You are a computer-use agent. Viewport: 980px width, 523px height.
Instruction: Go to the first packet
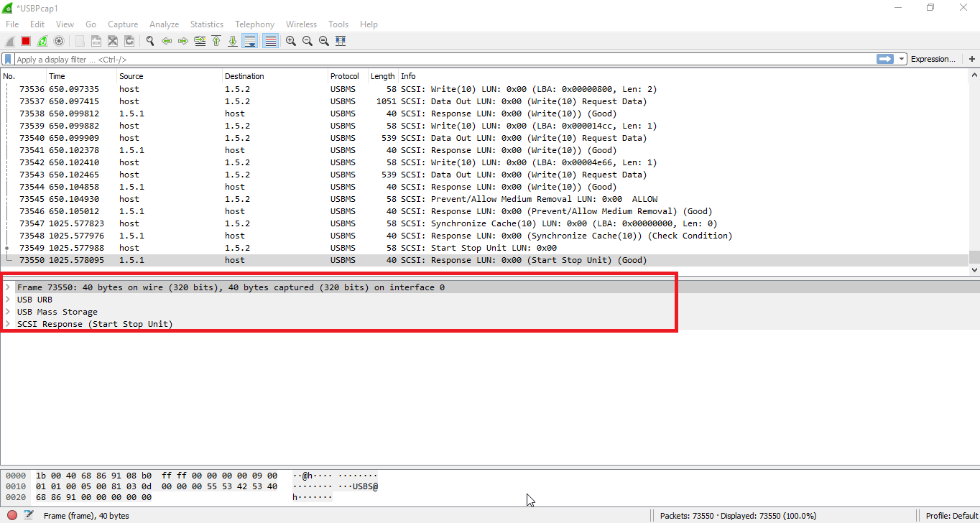click(216, 41)
